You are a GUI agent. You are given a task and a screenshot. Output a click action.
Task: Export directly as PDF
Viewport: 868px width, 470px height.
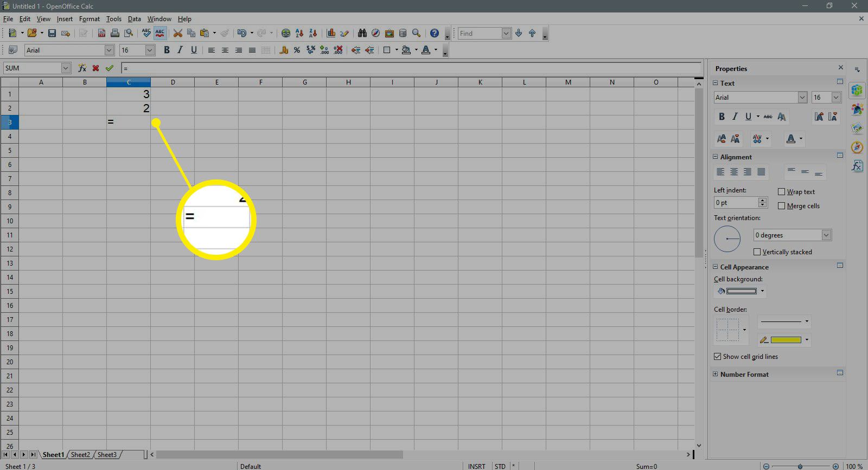[x=101, y=33]
